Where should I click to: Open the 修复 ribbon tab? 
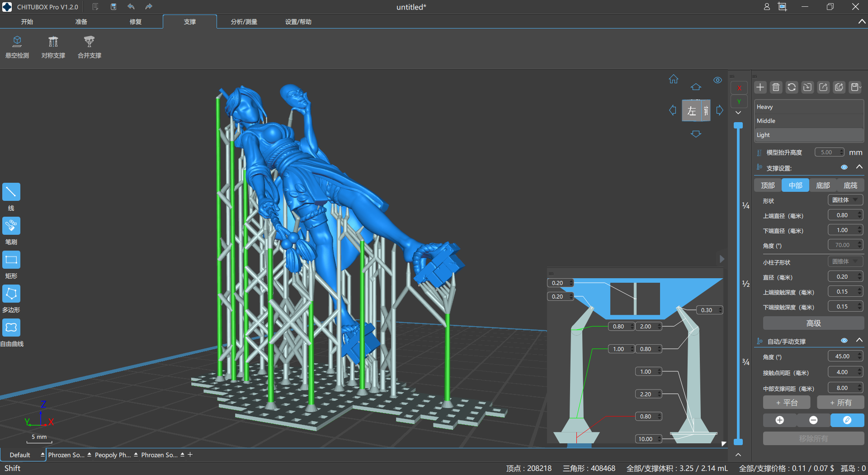pos(136,22)
